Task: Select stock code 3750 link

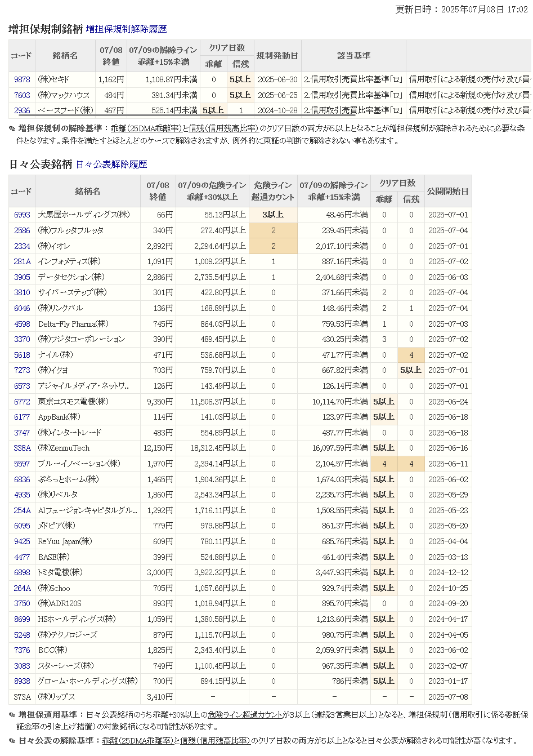Action: coord(22,603)
